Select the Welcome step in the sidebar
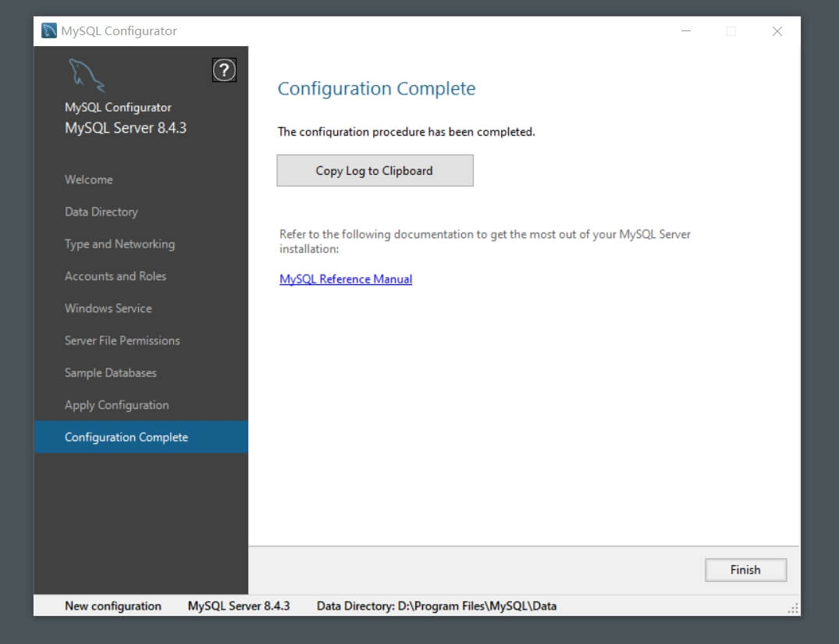 click(x=89, y=180)
